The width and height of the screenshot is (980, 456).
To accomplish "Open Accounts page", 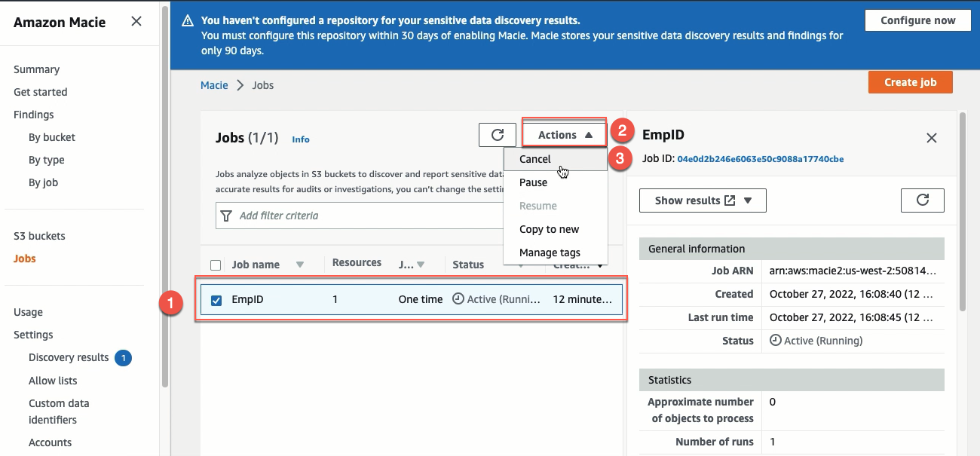I will click(x=51, y=442).
